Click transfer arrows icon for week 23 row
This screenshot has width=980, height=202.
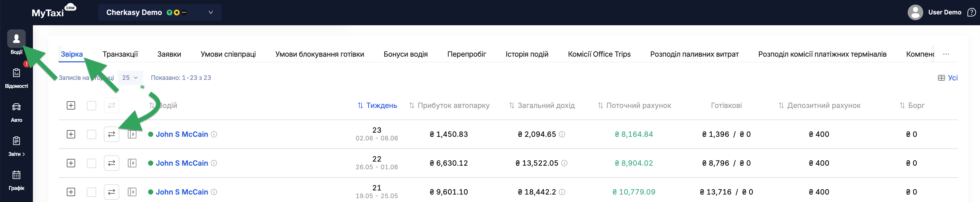click(112, 134)
